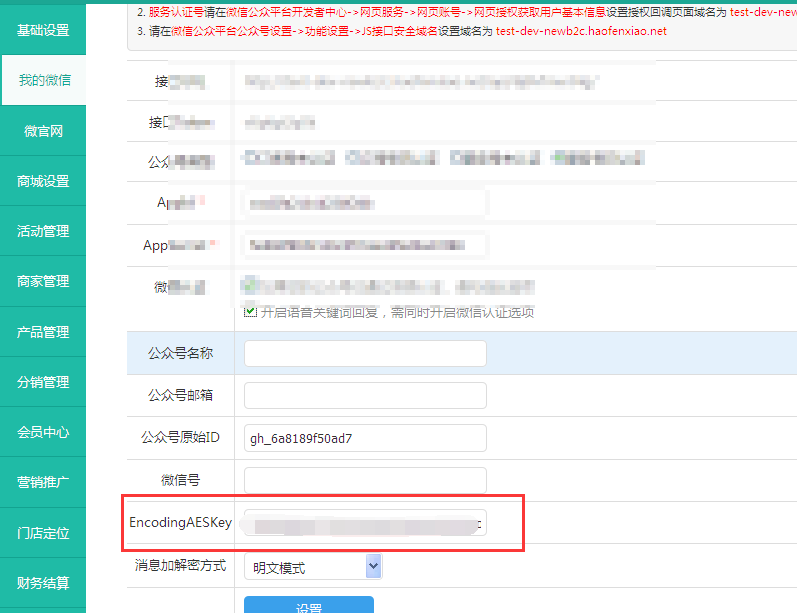The height and width of the screenshot is (613, 797).
Task: Open 商城设置 from the sidebar
Action: coord(43,181)
